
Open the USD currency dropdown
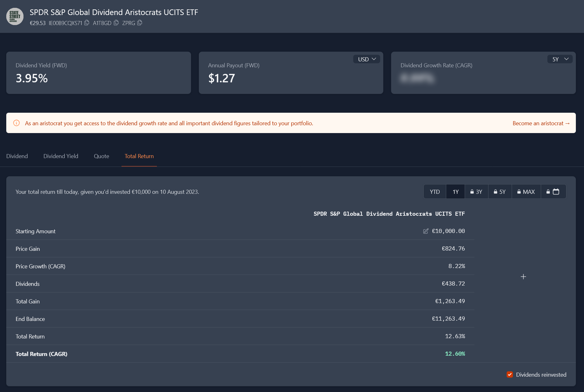[x=367, y=59]
